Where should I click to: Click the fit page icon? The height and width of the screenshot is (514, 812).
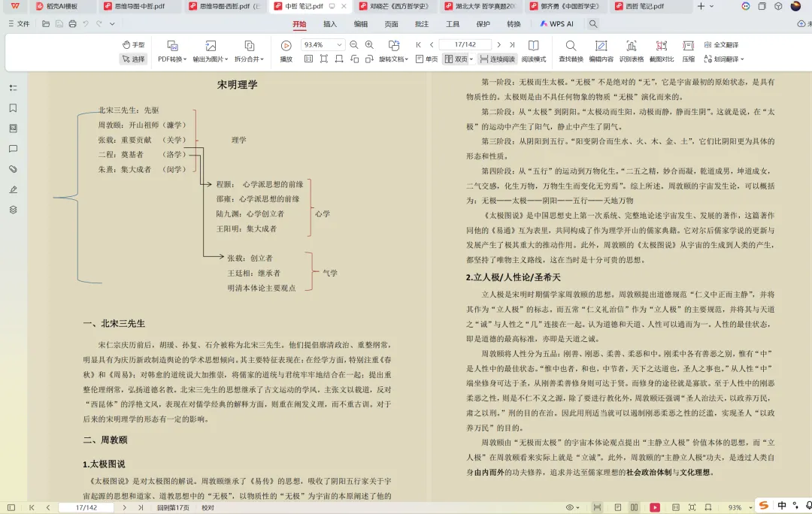[x=323, y=59]
